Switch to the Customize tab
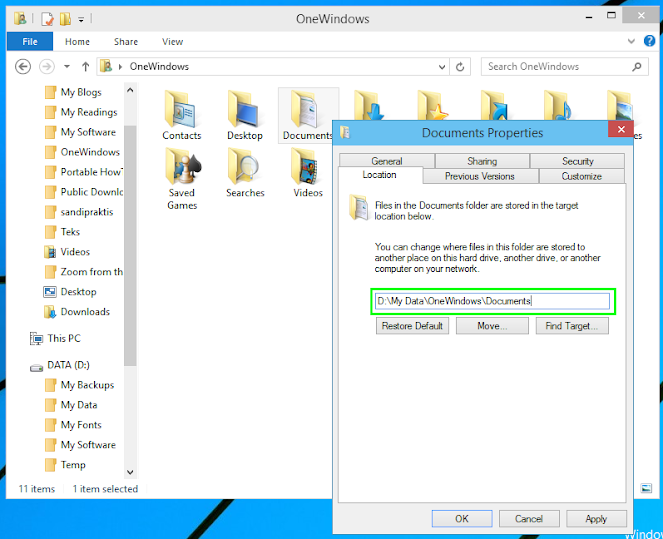 tap(582, 176)
